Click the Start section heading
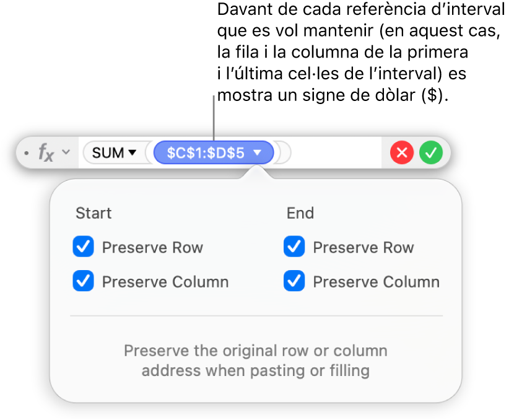The image size is (514, 420). (x=94, y=214)
